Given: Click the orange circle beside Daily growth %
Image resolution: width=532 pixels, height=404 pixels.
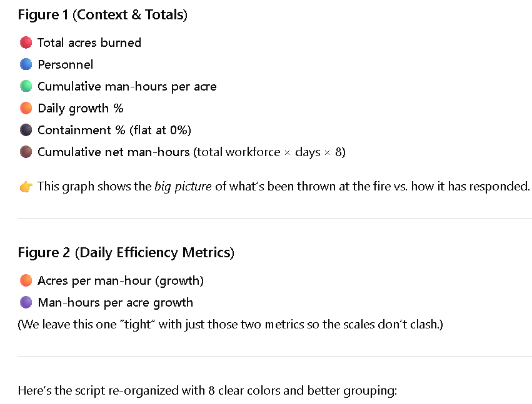Looking at the screenshot, I should [x=26, y=108].
